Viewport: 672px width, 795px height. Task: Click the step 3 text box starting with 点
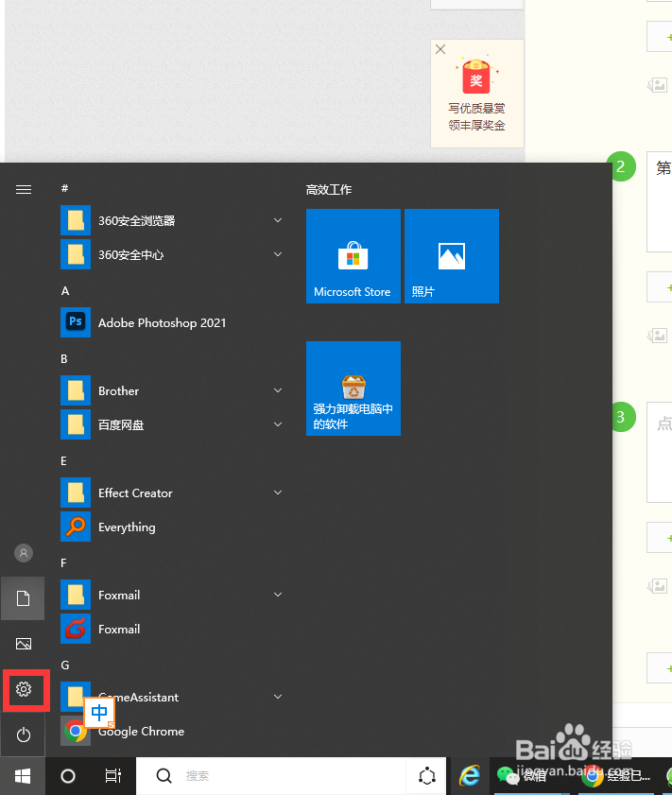[x=660, y=452]
